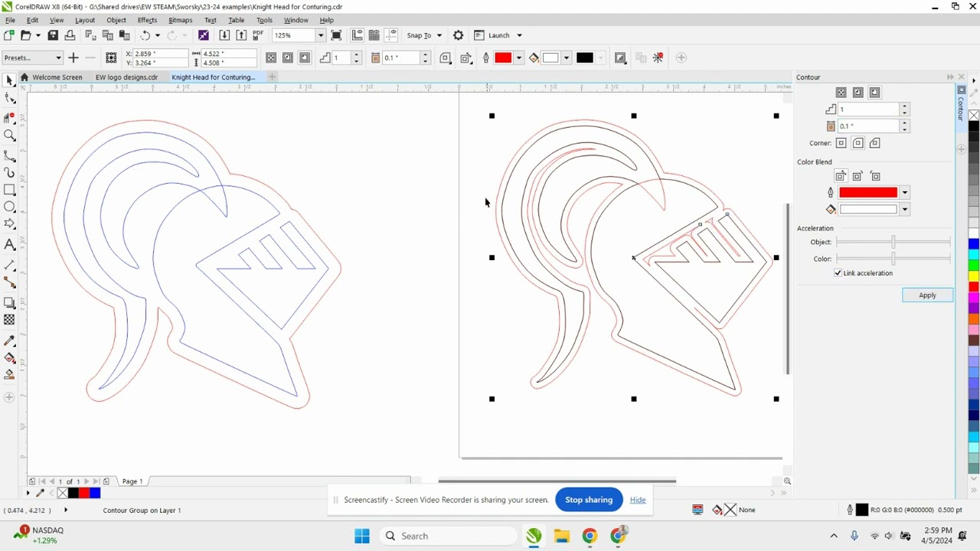Select the Color Eyedropper tool
The width and height of the screenshot is (980, 551).
[x=9, y=341]
